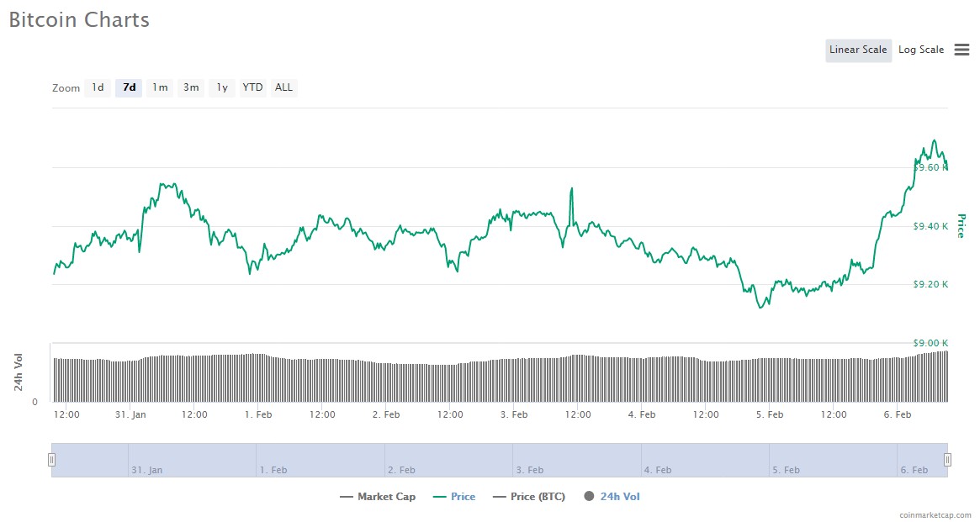The height and width of the screenshot is (522, 980).
Task: Show ALL time zoom range
Action: click(x=283, y=87)
